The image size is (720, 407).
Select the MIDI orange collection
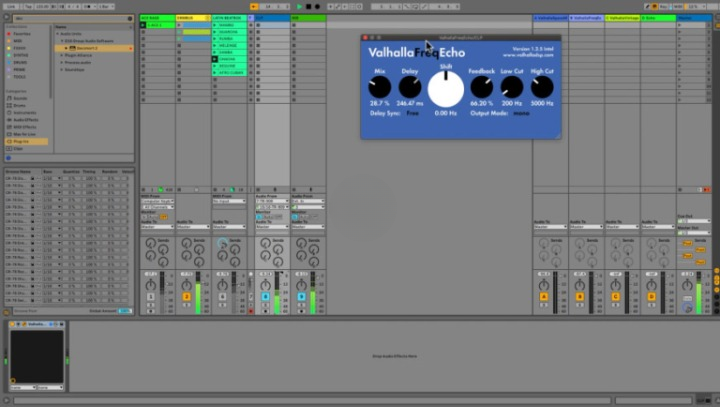pos(18,41)
